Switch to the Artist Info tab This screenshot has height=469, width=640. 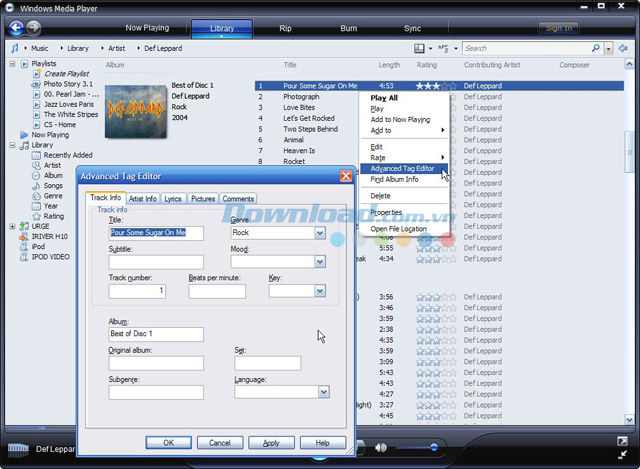[142, 199]
